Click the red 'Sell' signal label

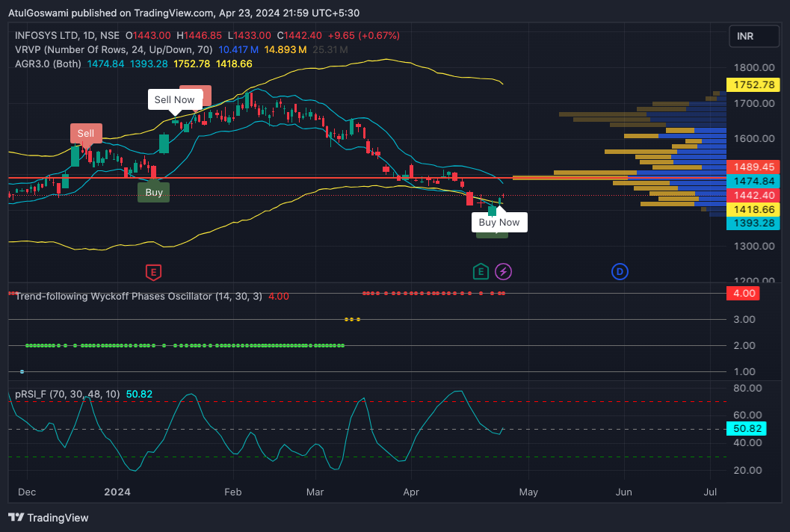pos(86,134)
